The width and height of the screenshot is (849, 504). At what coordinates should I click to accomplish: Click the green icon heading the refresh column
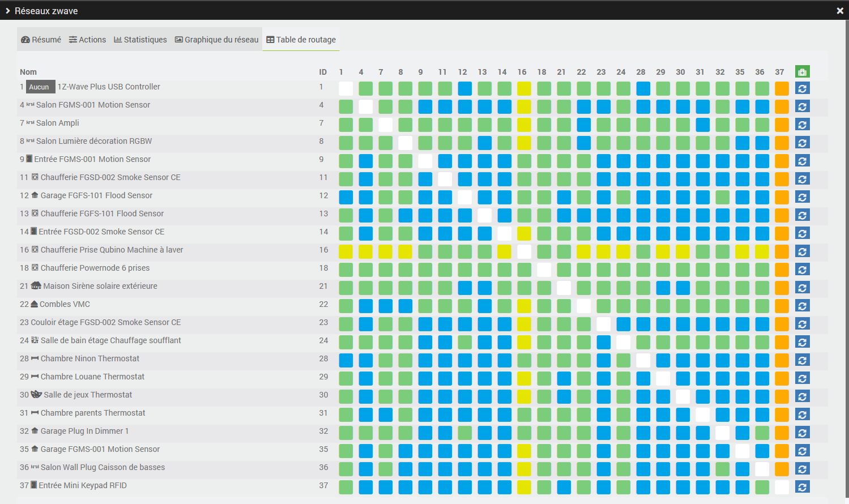802,71
